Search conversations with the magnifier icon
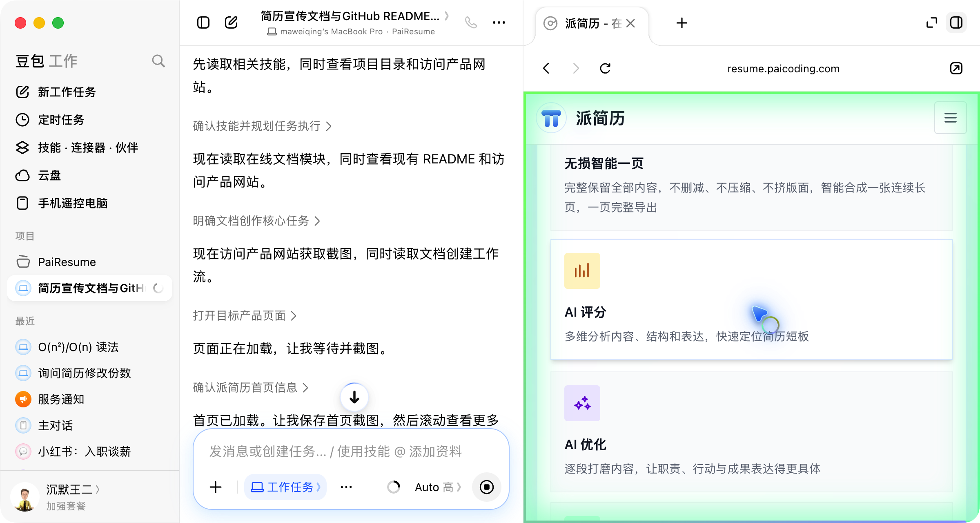Screen dimensions: 980x523 click(158, 61)
